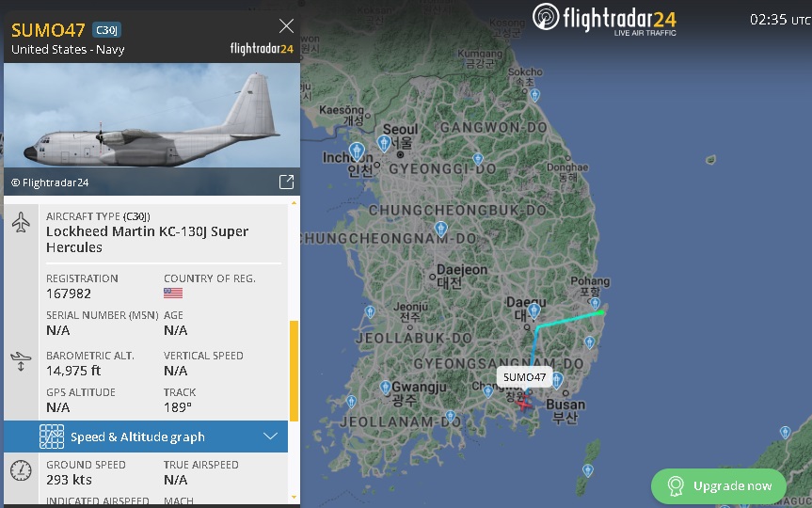Image resolution: width=812 pixels, height=508 pixels.
Task: Close the SUMO47 flight details panel
Action: tap(286, 26)
